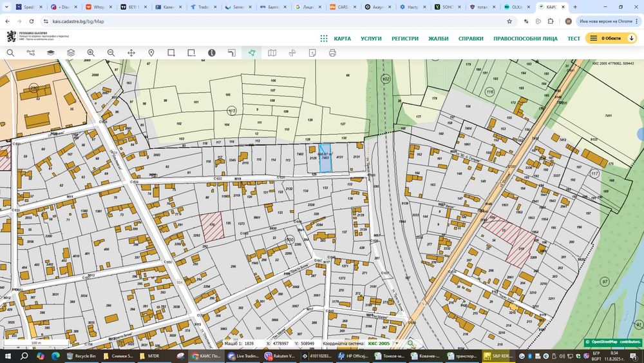Viewport: 644px width, 363px height.
Task: Expand the КИС 2005 coordinate system dropdown
Action: coord(397,344)
